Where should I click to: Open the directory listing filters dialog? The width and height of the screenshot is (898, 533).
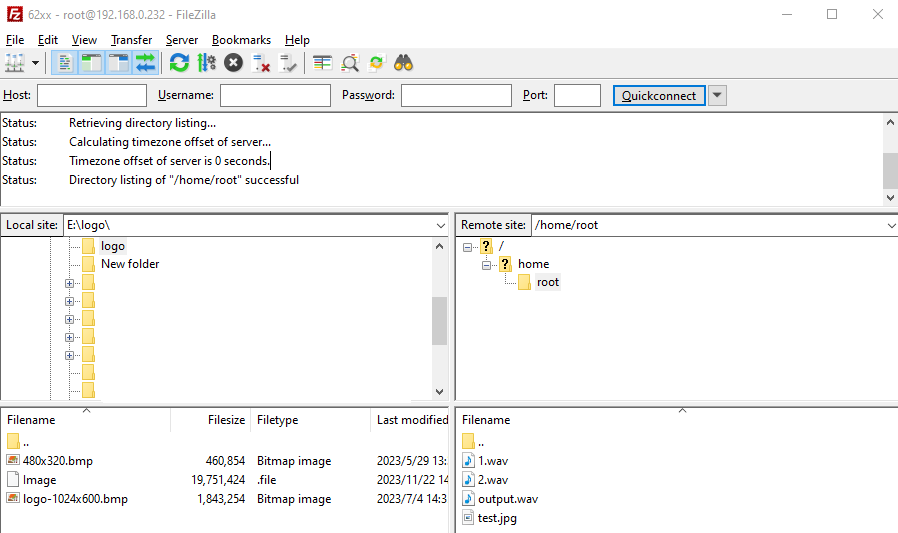pos(322,63)
